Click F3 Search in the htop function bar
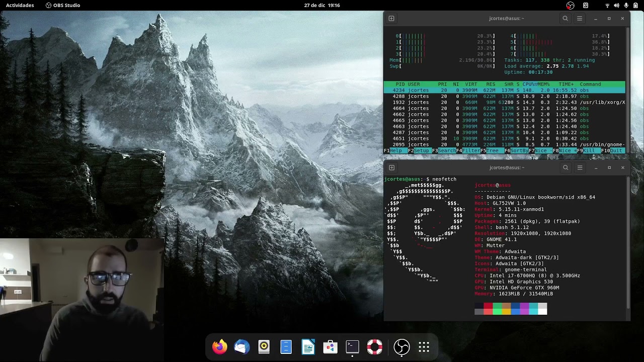The height and width of the screenshot is (362, 644). [x=444, y=151]
